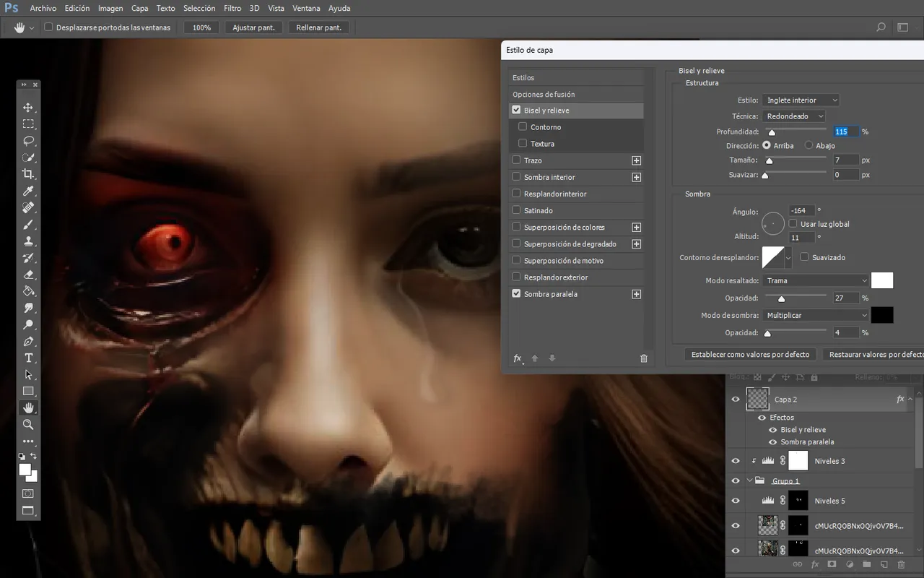Select the Move tool
The image size is (924, 578).
(28, 108)
